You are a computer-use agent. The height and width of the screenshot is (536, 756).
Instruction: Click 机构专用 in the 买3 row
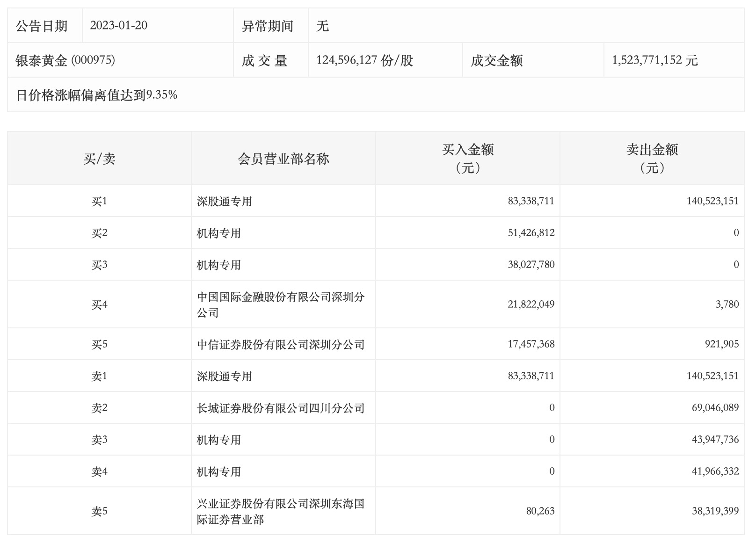219,265
